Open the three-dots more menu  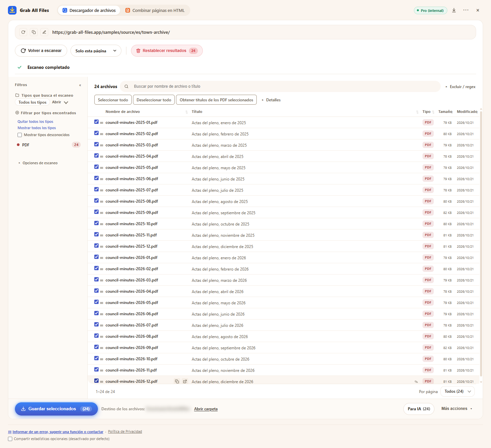tap(466, 10)
